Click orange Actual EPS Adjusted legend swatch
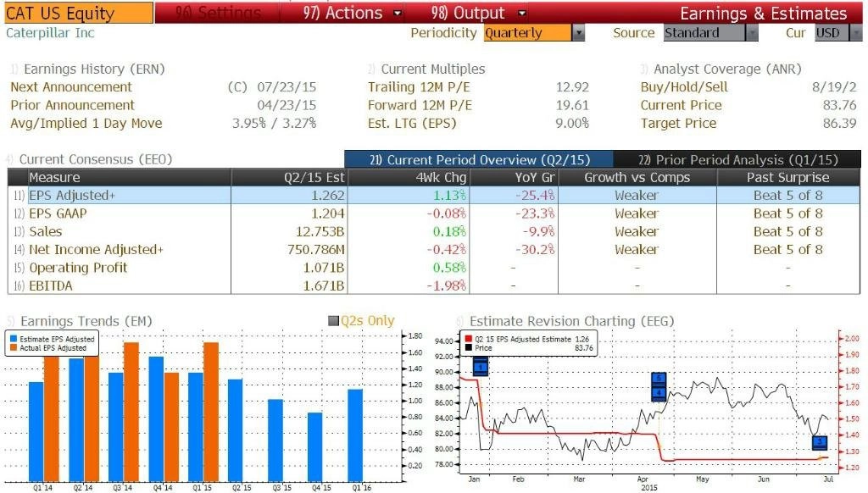The width and height of the screenshot is (868, 493). (14, 348)
